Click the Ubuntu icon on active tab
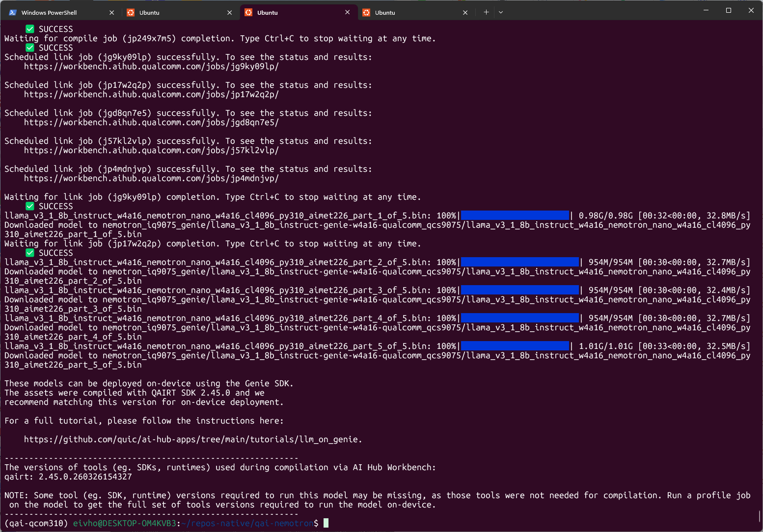The width and height of the screenshot is (763, 532). [248, 13]
